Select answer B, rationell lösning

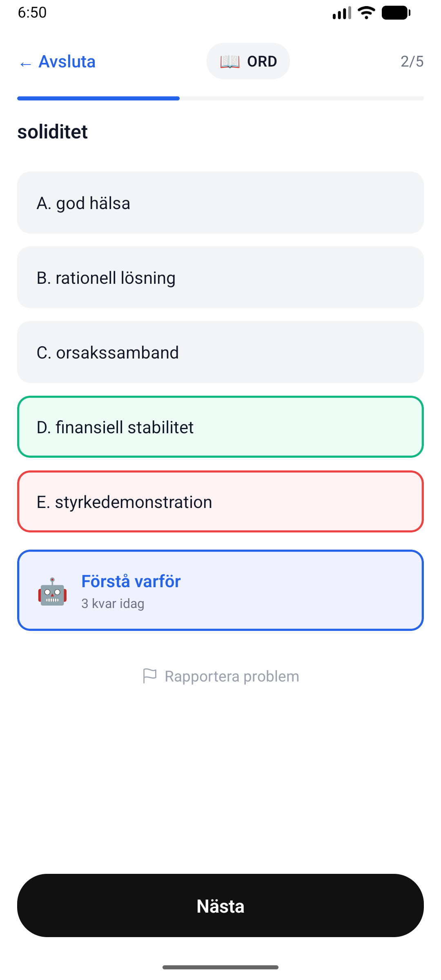tap(220, 277)
